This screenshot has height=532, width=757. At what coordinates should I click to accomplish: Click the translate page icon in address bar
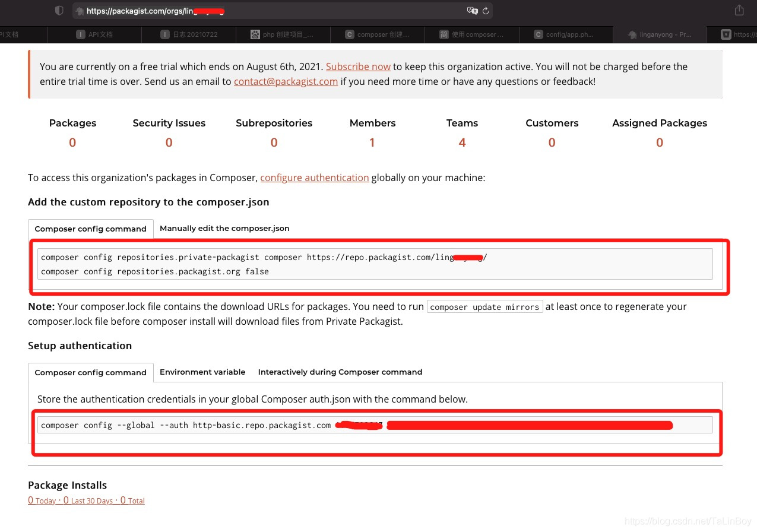pyautogui.click(x=472, y=11)
